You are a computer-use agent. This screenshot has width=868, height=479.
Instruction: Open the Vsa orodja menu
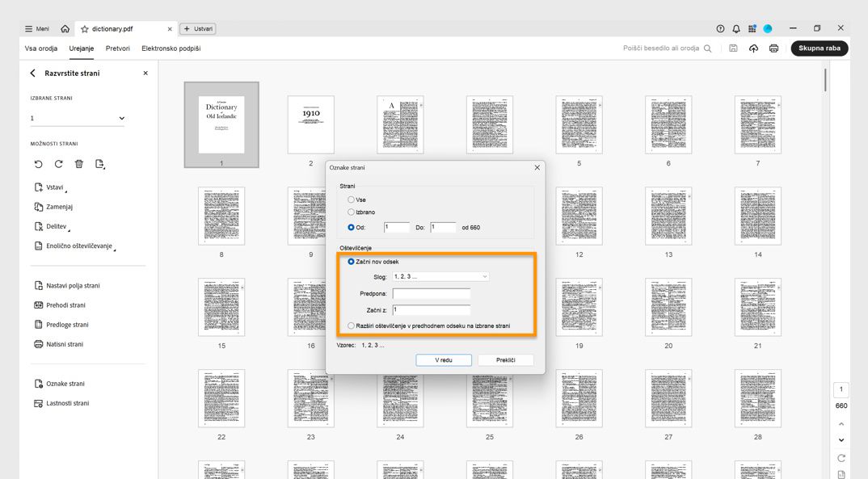(41, 48)
